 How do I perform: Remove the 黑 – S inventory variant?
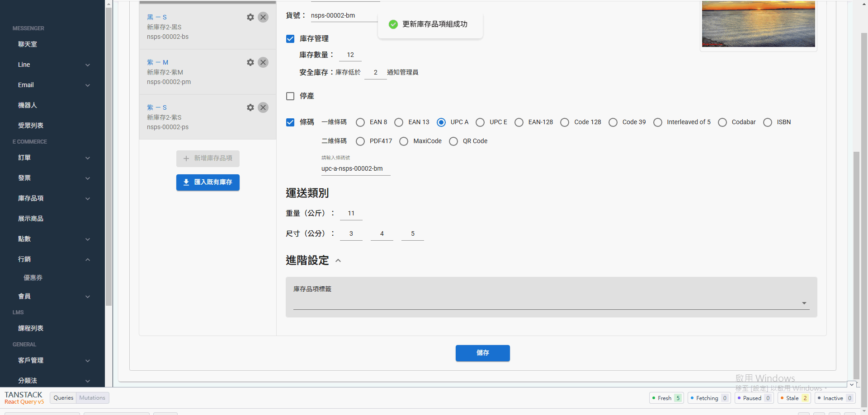[x=263, y=17]
